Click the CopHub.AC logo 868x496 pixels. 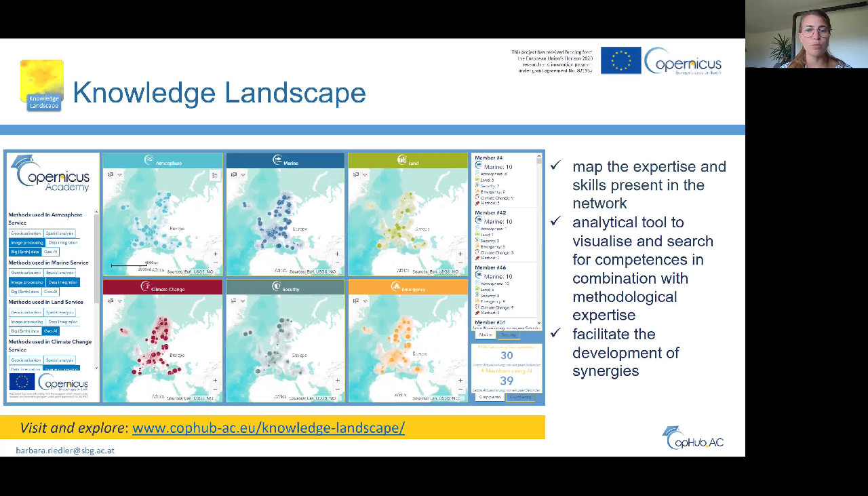point(692,438)
